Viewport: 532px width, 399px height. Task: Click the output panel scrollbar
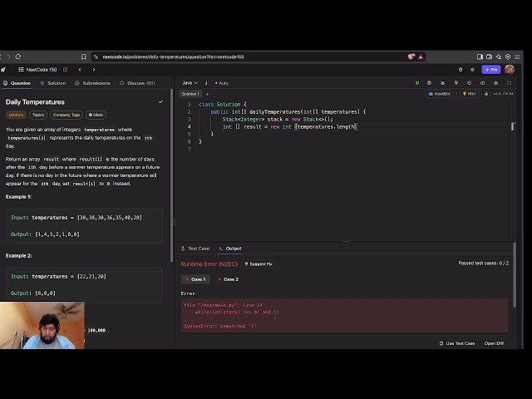(515, 275)
